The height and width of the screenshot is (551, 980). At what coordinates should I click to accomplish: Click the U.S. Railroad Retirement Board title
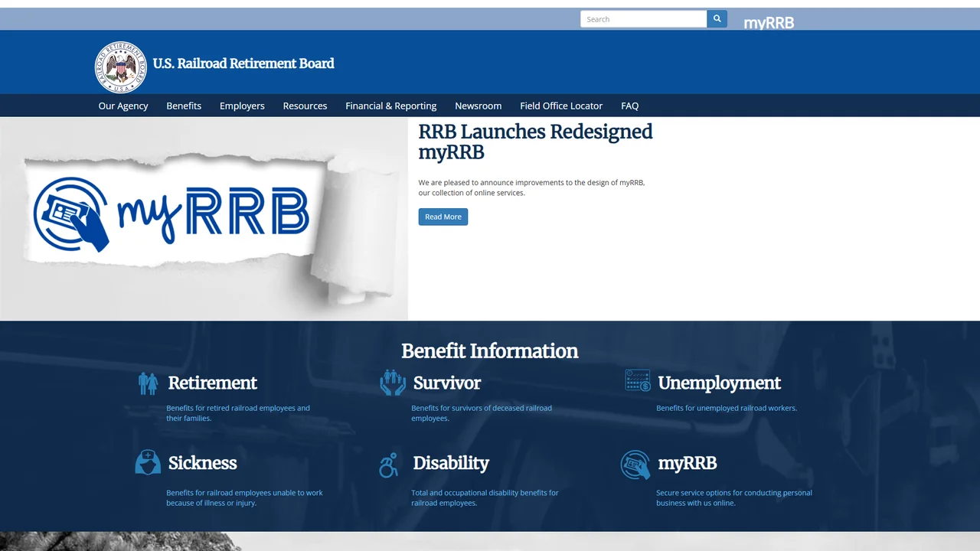pyautogui.click(x=243, y=64)
